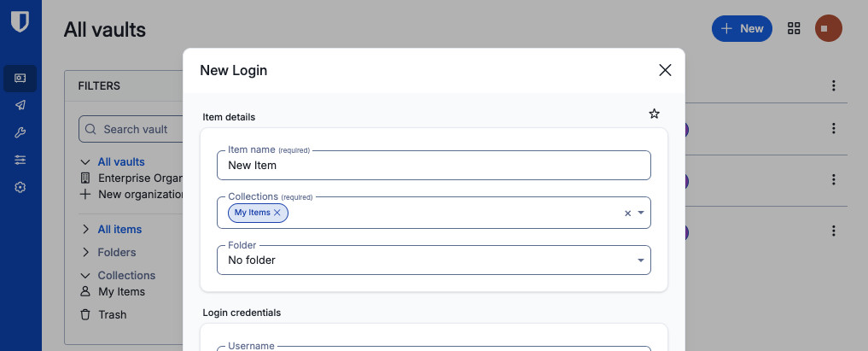This screenshot has width=868, height=351.
Task: Toggle favorite star for new login
Action: coord(654,114)
